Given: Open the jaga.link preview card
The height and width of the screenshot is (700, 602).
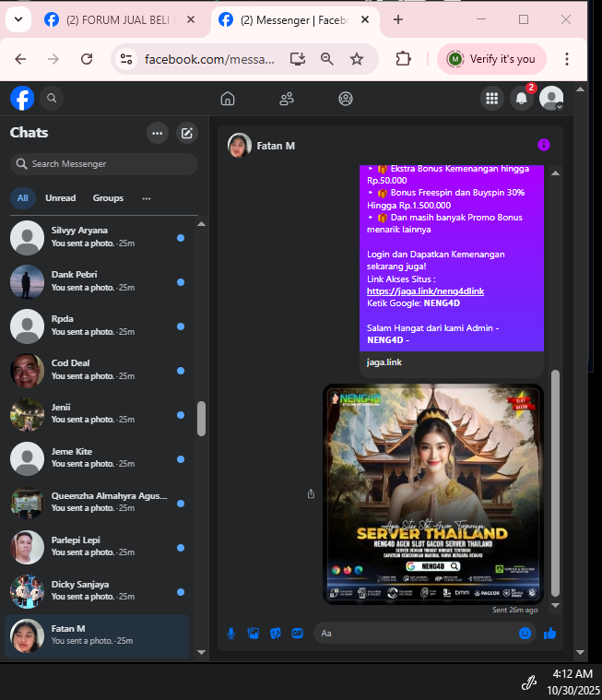Looking at the screenshot, I should tap(451, 362).
